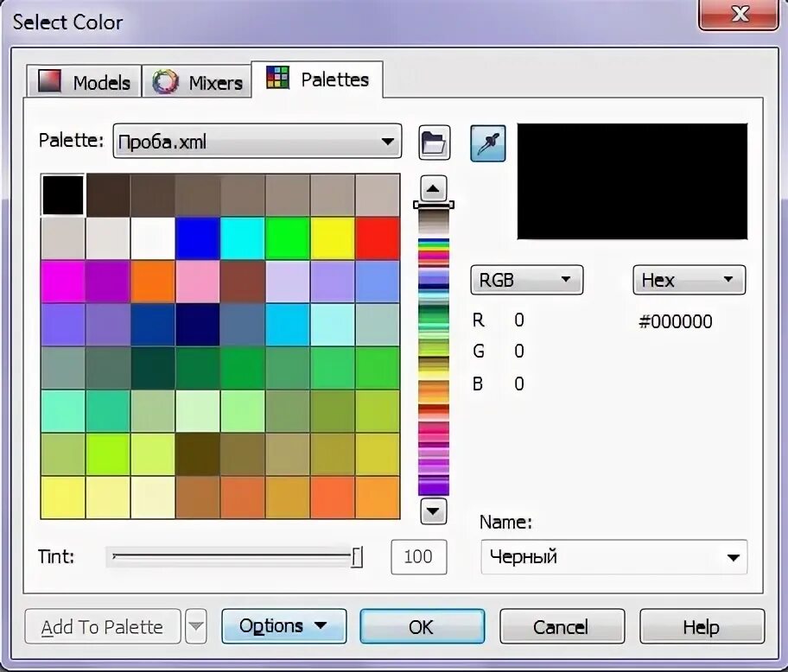Screen dimensions: 788x672
Task: Select the magenta swatch
Action: pos(63,282)
